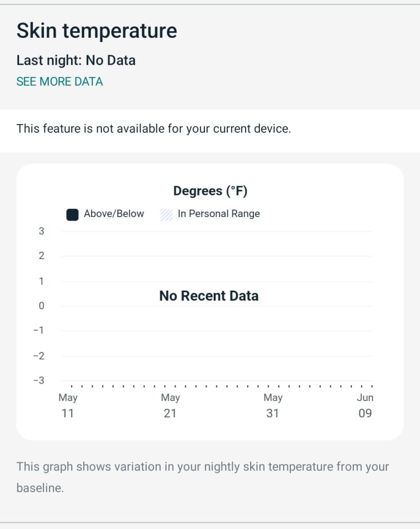
Task: Select the Above/Below legend label
Action: 114,214
